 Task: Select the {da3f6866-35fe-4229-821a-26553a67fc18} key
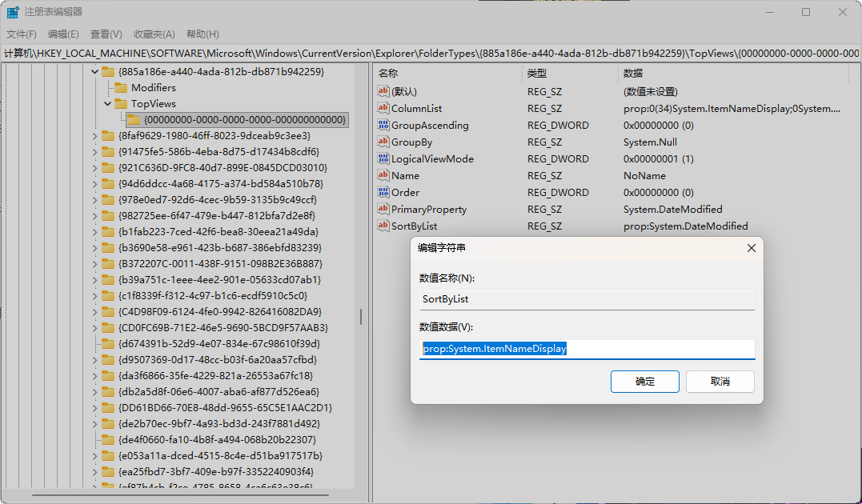(215, 375)
